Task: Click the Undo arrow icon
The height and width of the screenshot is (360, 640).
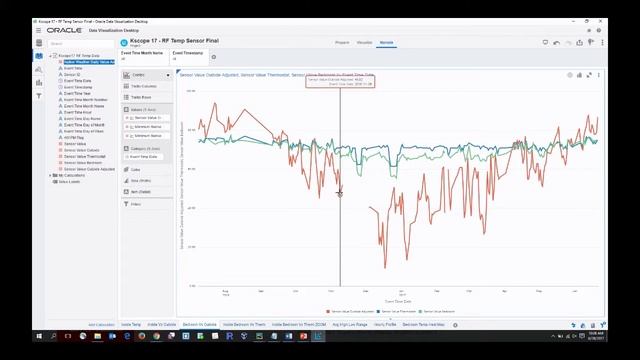Action: (556, 42)
